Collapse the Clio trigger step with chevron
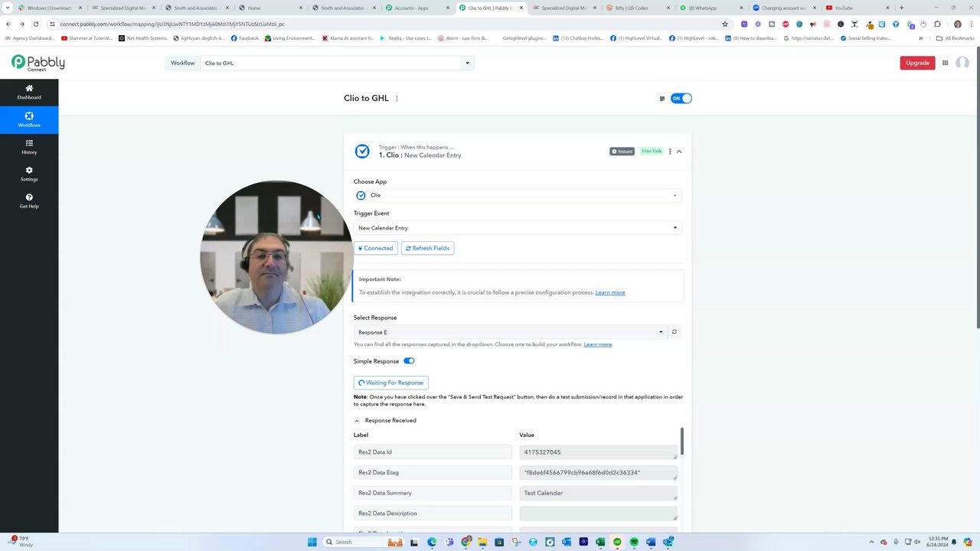Viewport: 980px width, 551px height. (679, 152)
